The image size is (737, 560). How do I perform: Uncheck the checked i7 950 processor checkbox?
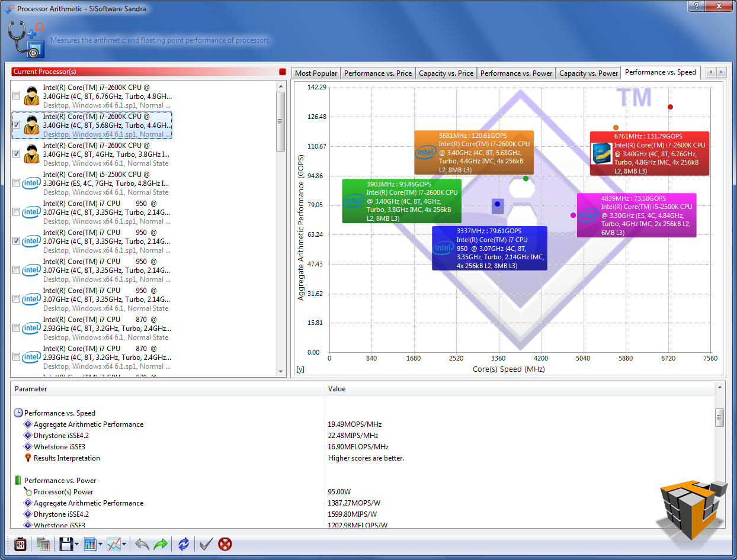click(x=17, y=241)
